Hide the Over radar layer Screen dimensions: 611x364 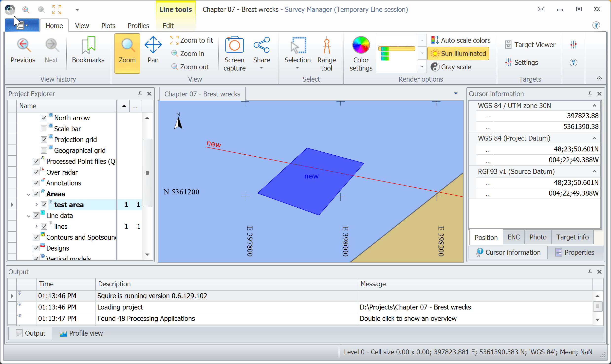point(36,172)
